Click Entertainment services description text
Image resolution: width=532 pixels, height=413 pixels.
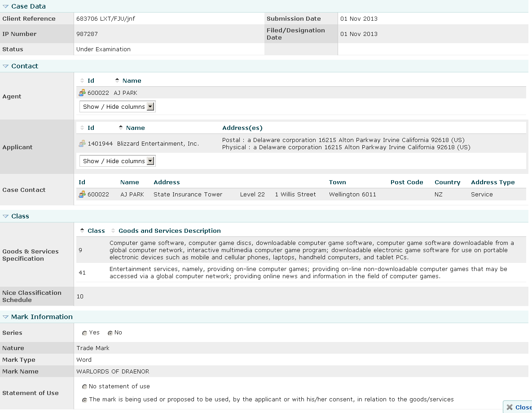pyautogui.click(x=308, y=272)
